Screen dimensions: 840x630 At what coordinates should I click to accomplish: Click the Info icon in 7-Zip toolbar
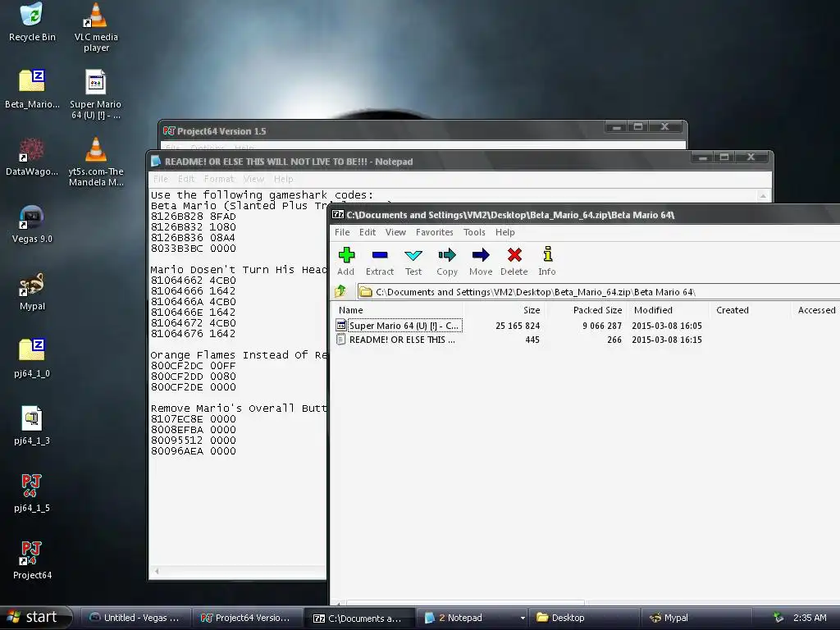pos(547,261)
